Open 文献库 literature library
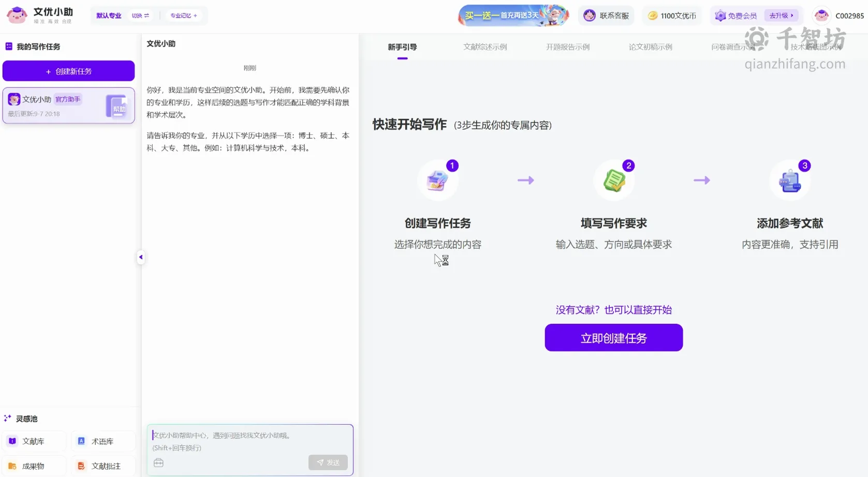Image resolution: width=868 pixels, height=477 pixels. (x=34, y=441)
